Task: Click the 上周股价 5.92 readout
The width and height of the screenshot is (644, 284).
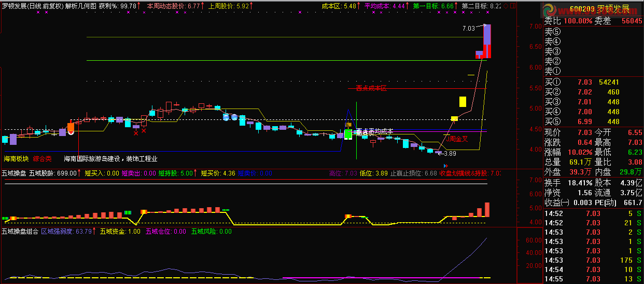Action: coord(229,6)
